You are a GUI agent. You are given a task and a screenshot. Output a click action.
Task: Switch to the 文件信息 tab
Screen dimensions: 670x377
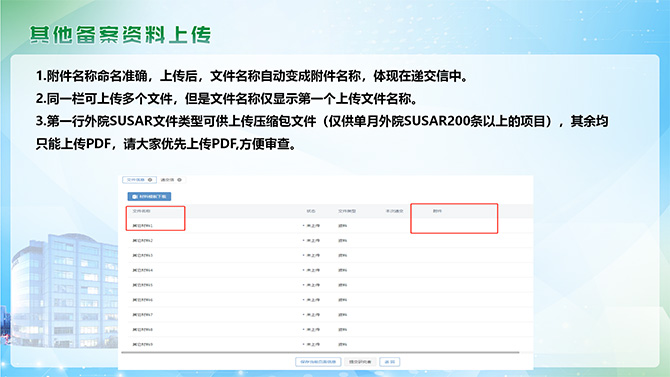(139, 180)
